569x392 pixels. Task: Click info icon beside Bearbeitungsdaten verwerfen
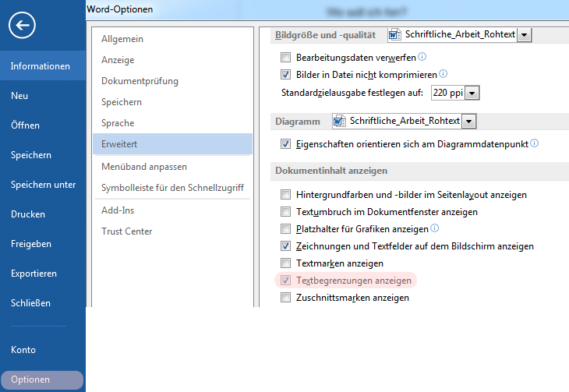point(422,57)
